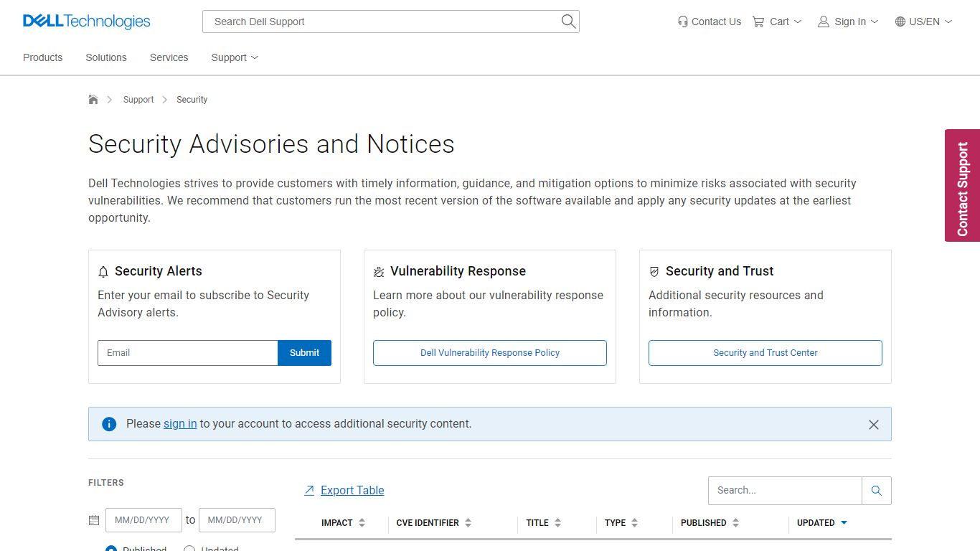This screenshot has width=980, height=551.
Task: Click the Submit button for email alerts
Action: click(304, 353)
